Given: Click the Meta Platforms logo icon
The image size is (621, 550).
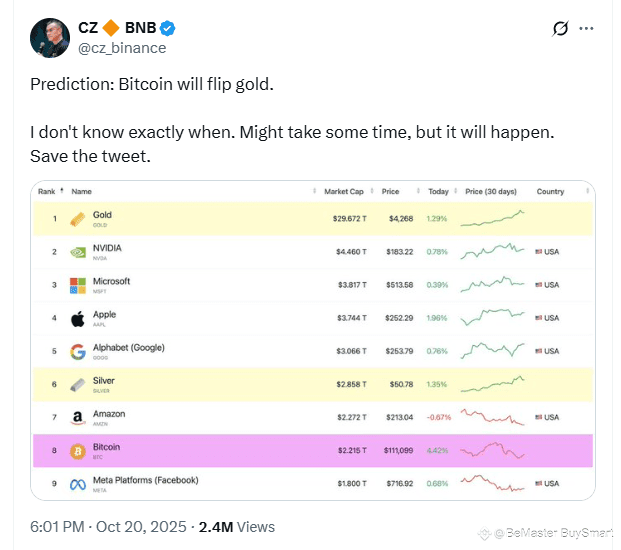Looking at the screenshot, I should (x=77, y=484).
